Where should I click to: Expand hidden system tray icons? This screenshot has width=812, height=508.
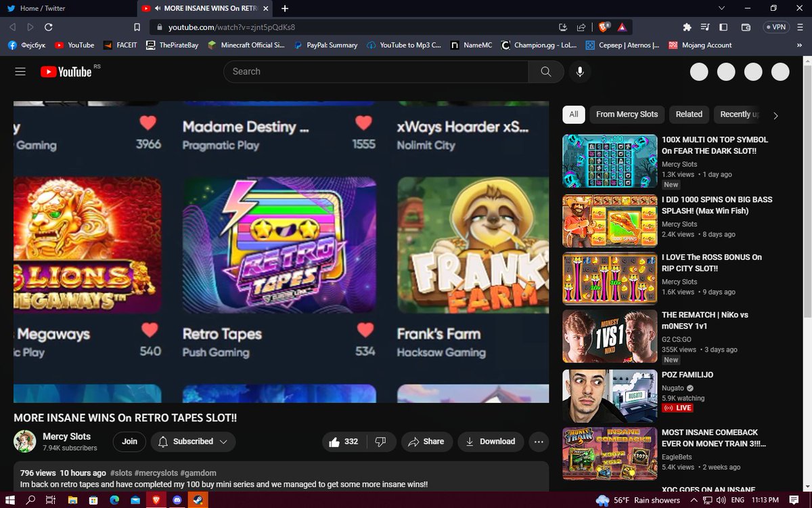click(x=695, y=500)
